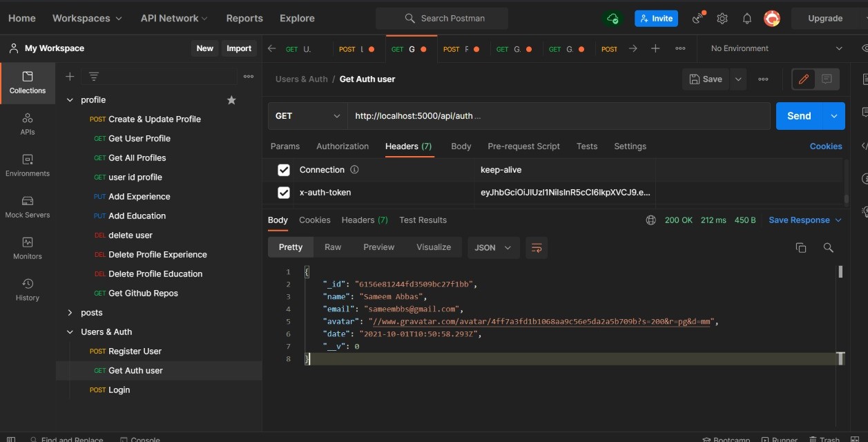Switch to the edit pencil view
Viewport: 868px width, 442px height.
pos(804,79)
